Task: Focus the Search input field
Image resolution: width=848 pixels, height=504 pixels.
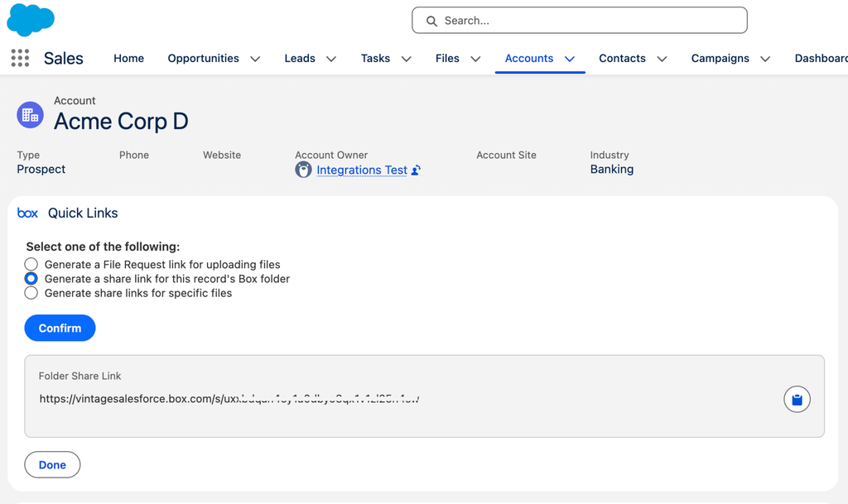Action: coord(579,21)
